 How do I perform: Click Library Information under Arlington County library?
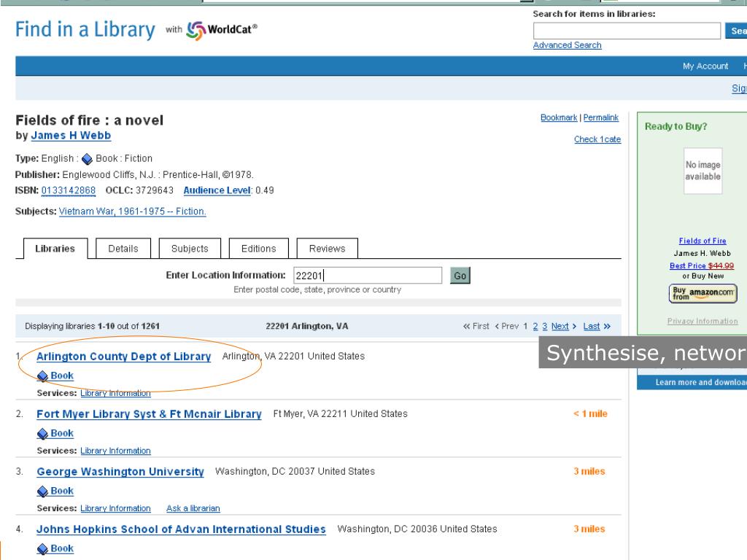coord(115,393)
